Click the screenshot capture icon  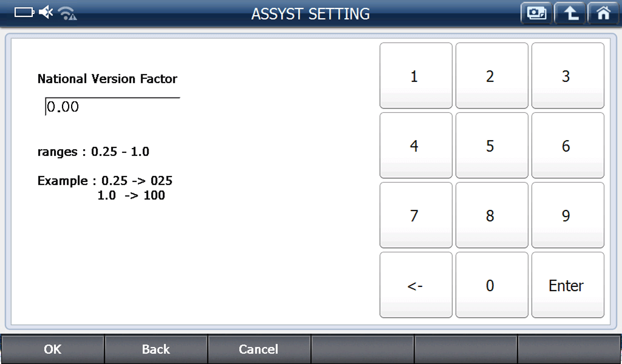[536, 13]
